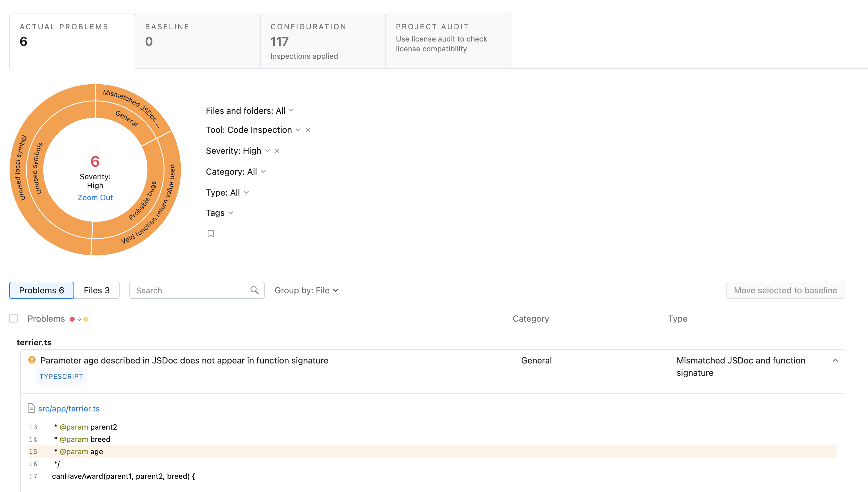Click the warning severity dot icon in Problems header

point(86,319)
